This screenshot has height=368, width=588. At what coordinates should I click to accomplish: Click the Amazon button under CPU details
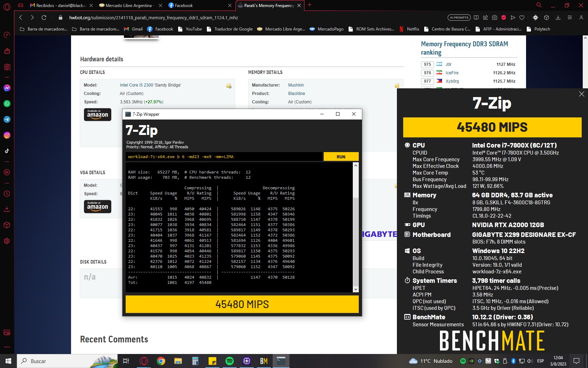[x=98, y=115]
